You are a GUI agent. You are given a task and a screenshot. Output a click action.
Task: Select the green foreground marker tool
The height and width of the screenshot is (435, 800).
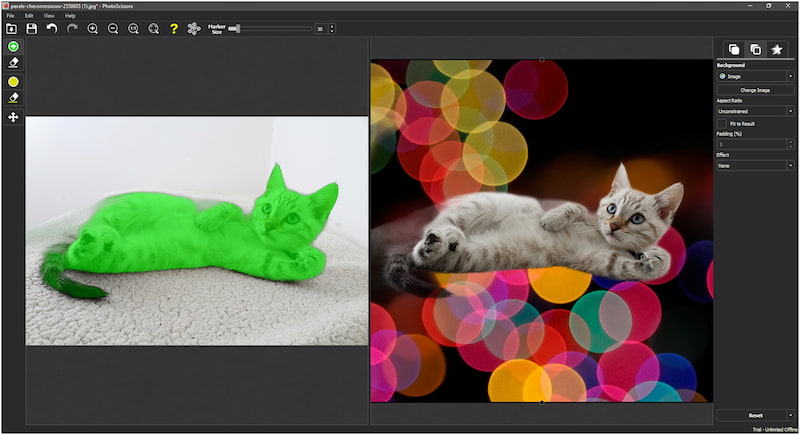point(13,47)
